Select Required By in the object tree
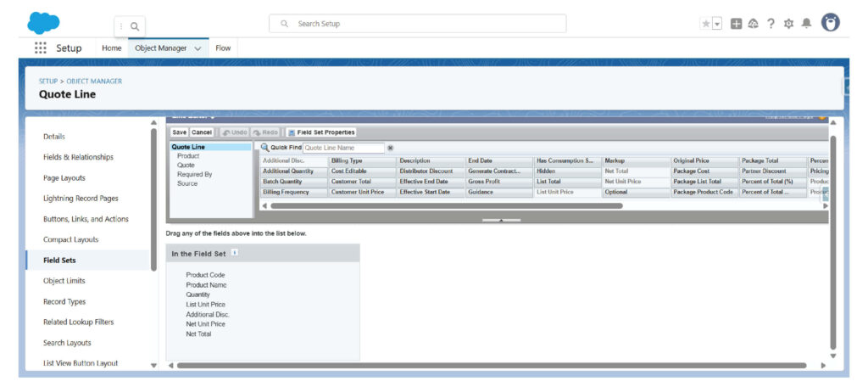This screenshot has height=387, width=868. click(x=194, y=174)
